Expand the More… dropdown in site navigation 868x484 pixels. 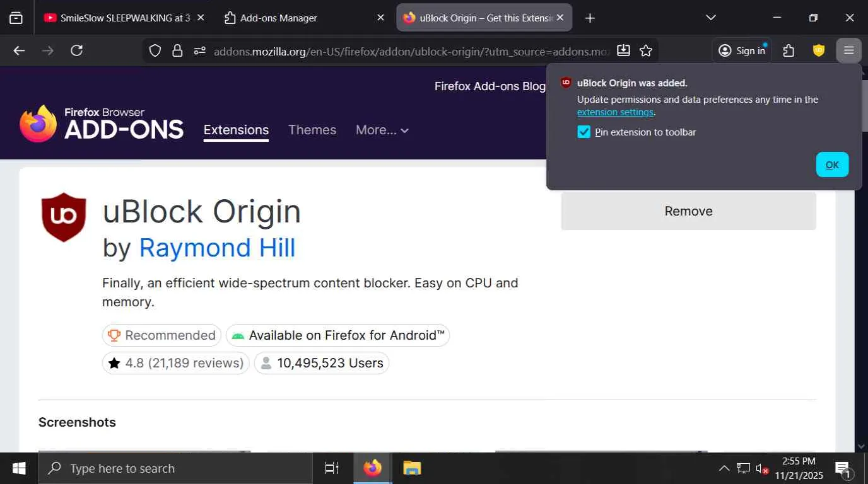382,130
